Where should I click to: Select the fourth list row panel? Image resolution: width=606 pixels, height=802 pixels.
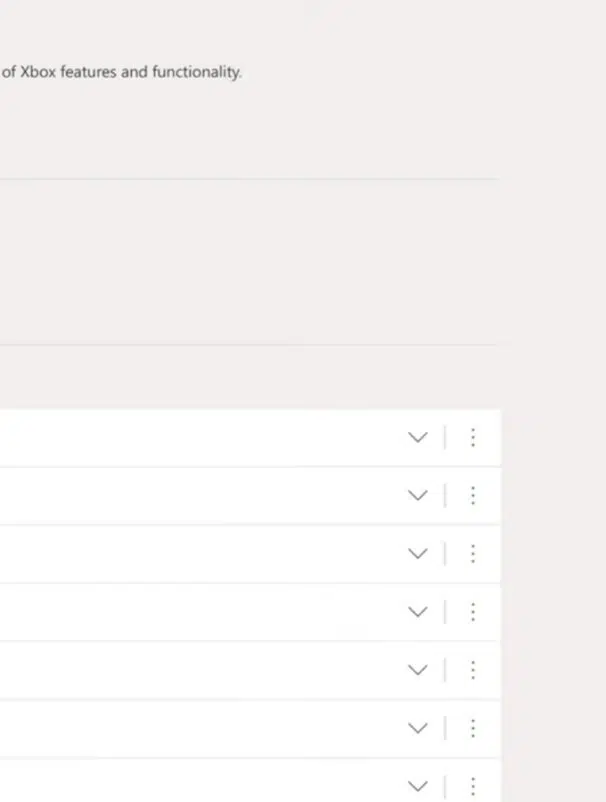coord(200,611)
